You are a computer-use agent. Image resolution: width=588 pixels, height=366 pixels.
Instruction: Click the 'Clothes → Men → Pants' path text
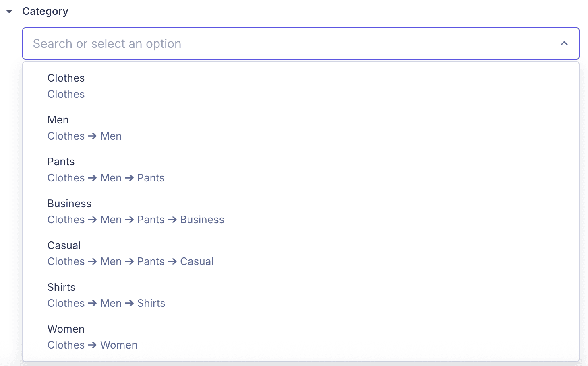106,178
